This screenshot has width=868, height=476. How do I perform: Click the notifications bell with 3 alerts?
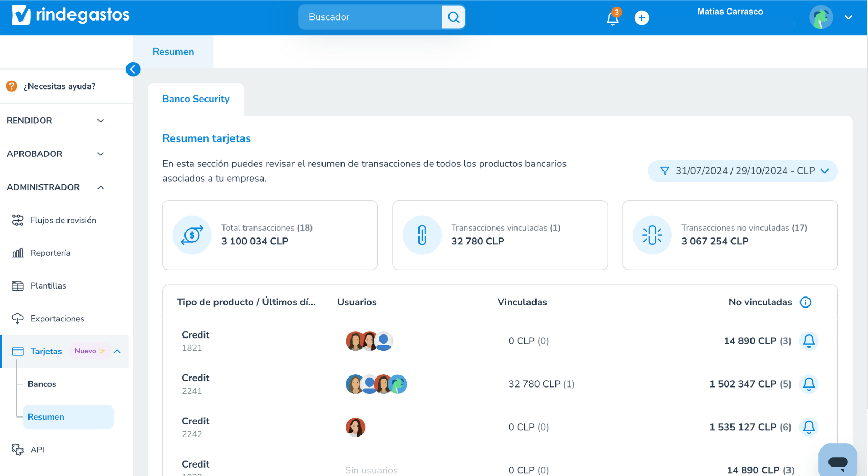(x=612, y=17)
